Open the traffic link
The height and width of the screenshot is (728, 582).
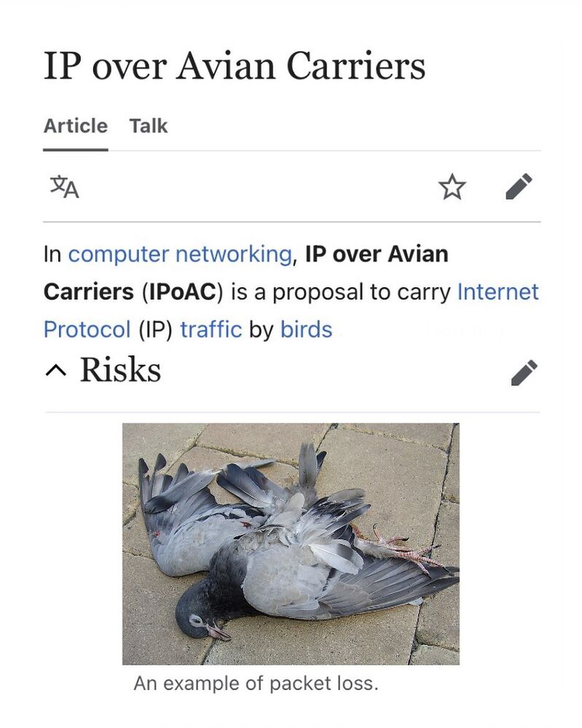click(x=211, y=329)
